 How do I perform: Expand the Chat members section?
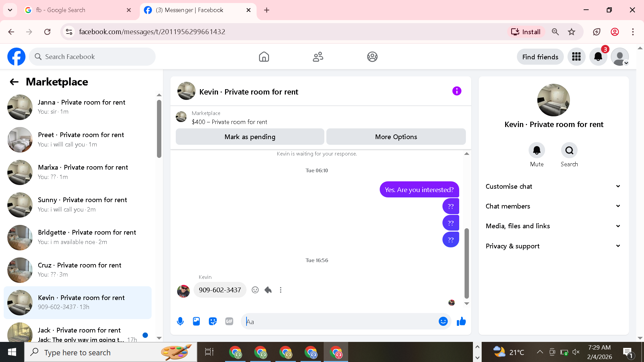pyautogui.click(x=553, y=206)
